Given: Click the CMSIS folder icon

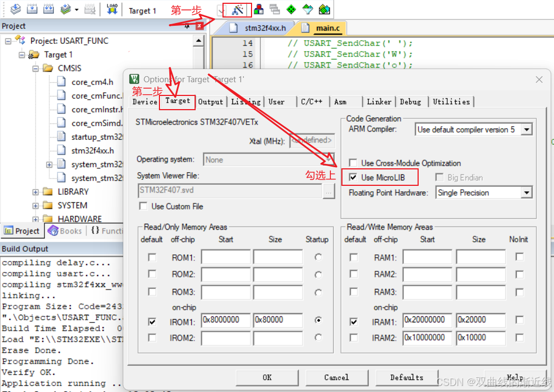Looking at the screenshot, I should (x=48, y=68).
